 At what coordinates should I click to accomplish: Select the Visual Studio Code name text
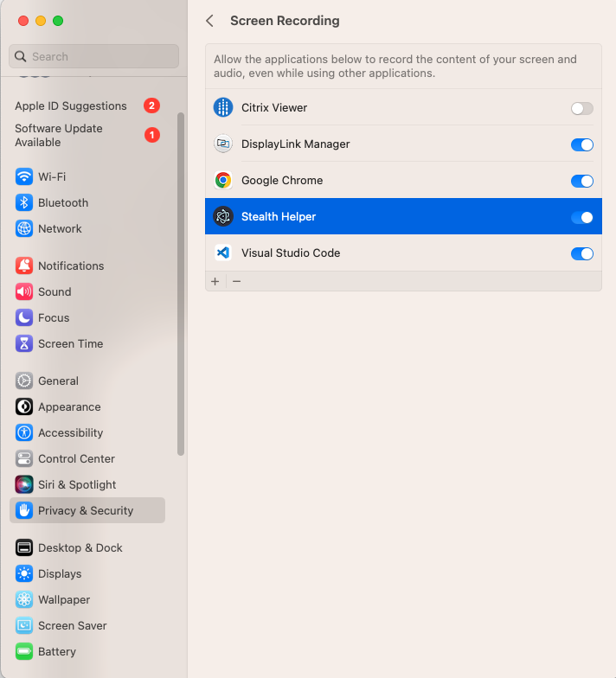(291, 253)
